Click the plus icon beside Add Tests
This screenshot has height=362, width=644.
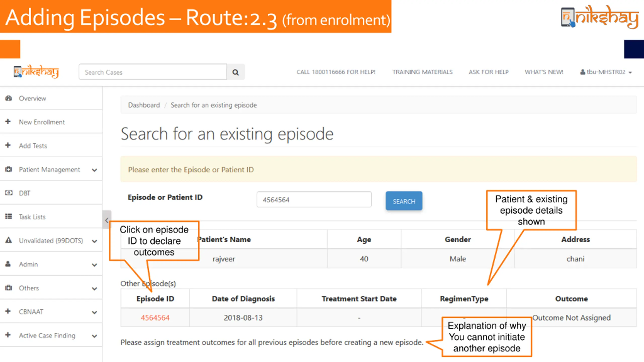point(8,145)
